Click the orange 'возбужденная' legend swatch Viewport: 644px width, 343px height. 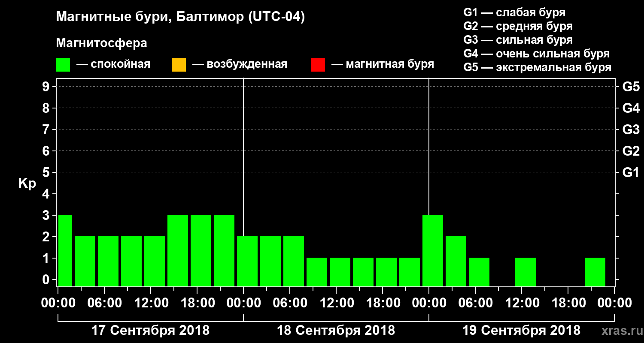179,65
